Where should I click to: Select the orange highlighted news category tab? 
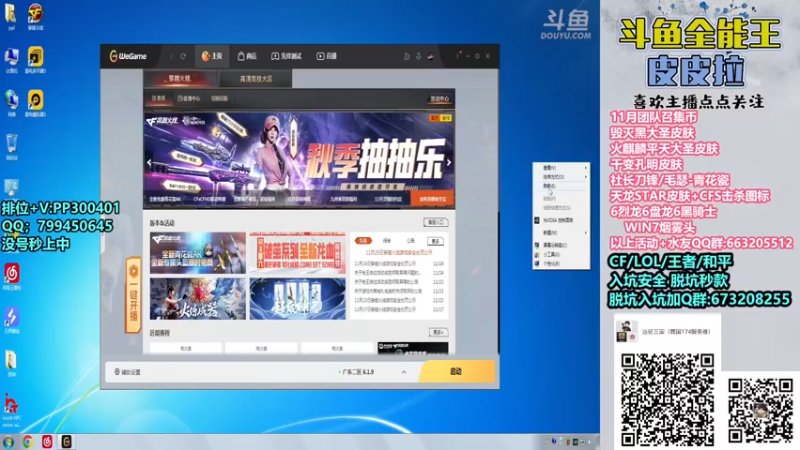coord(363,240)
